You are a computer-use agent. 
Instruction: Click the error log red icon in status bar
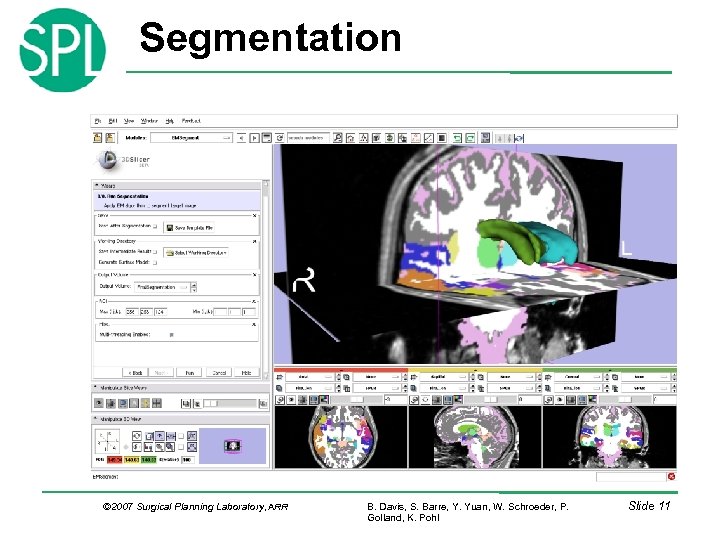(671, 477)
